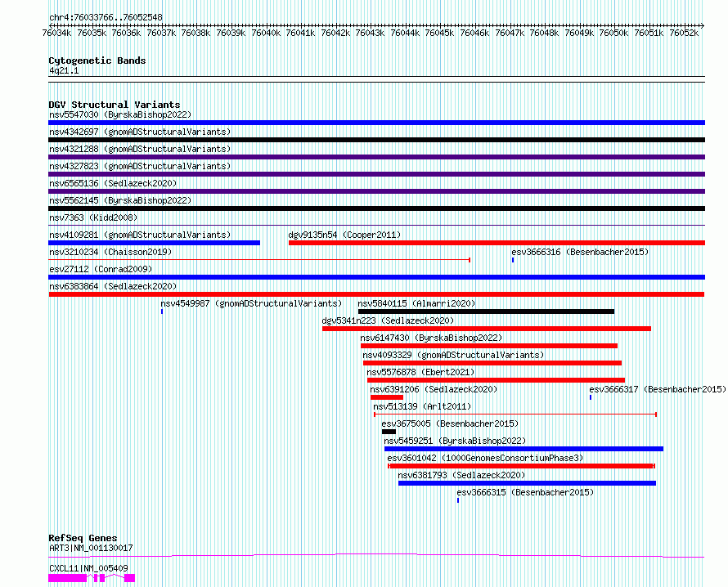Select the purple nsv6565136 variant bar
Image resolution: width=728 pixels, height=587 pixels.
[x=376, y=191]
